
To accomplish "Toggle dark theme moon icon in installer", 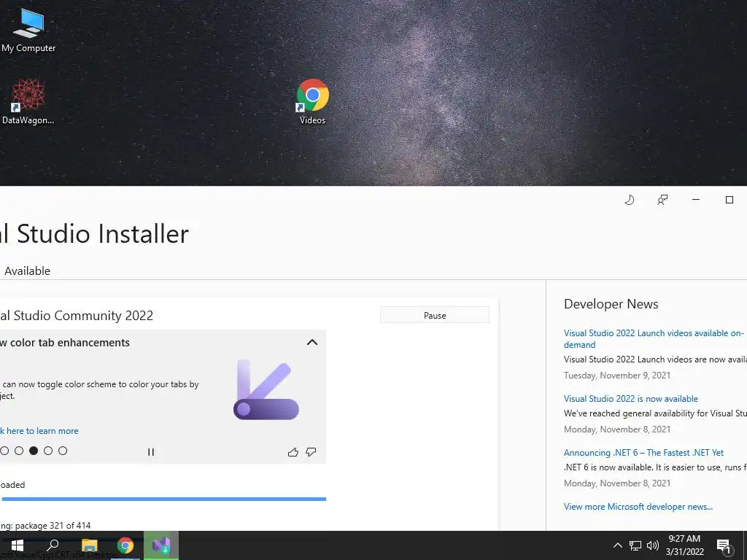I will pos(630,200).
